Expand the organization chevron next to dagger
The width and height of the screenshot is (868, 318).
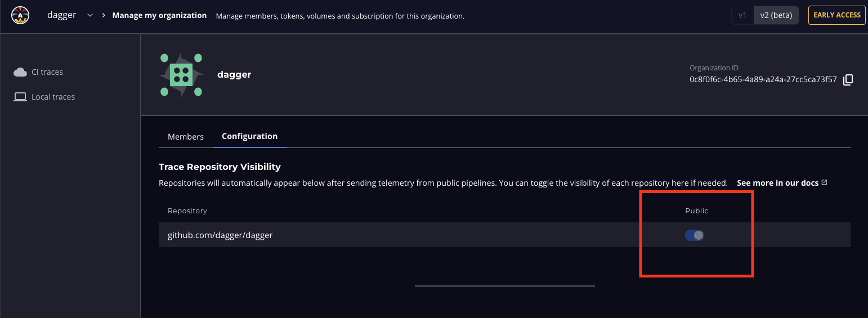[90, 15]
